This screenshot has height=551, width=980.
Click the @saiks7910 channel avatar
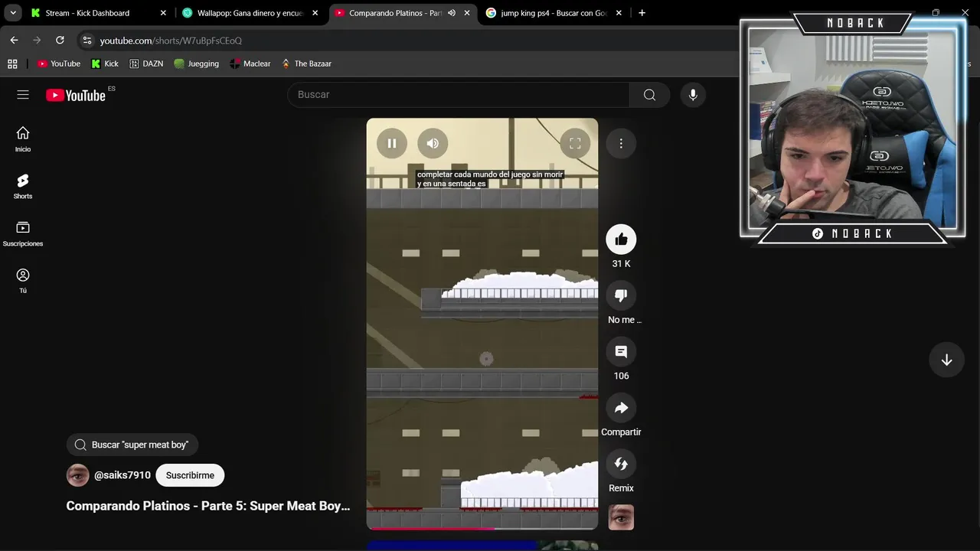coord(78,475)
